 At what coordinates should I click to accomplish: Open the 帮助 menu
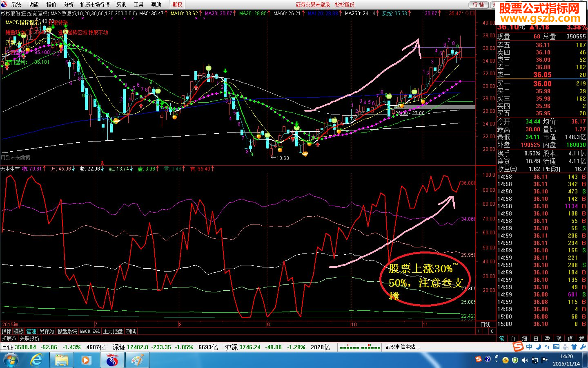[156, 4]
